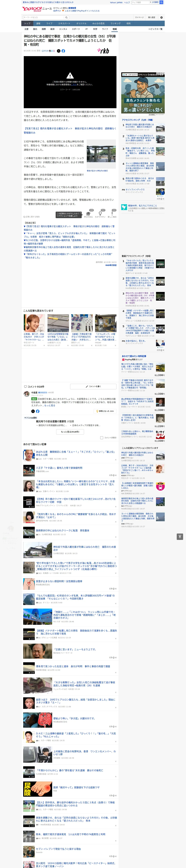
Task: Select the ランキング main tab
Action: click(x=115, y=23)
